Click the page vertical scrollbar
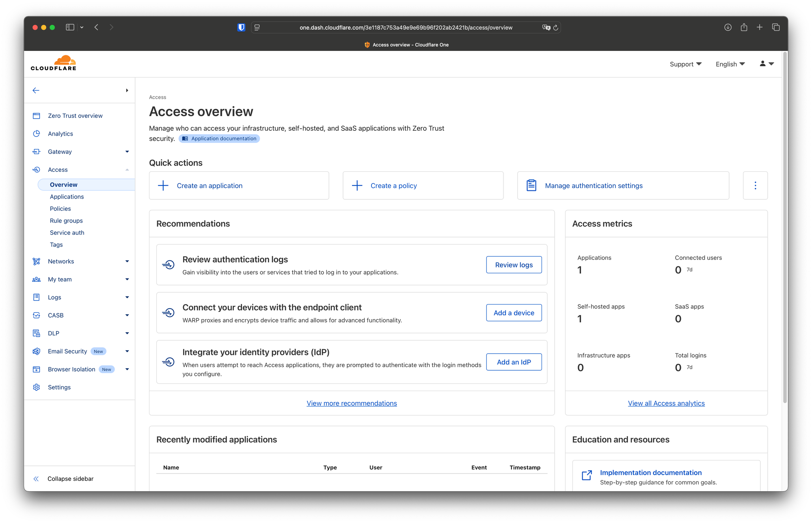812x523 pixels. point(784,227)
